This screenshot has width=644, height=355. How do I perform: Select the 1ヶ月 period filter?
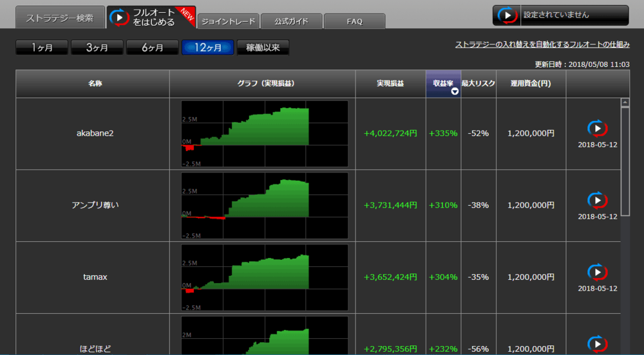tap(41, 48)
